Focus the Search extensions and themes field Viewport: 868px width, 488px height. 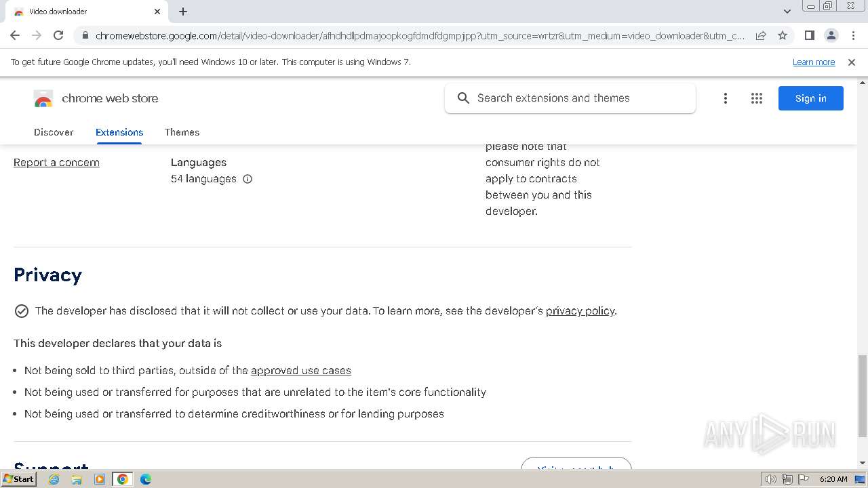click(x=570, y=98)
